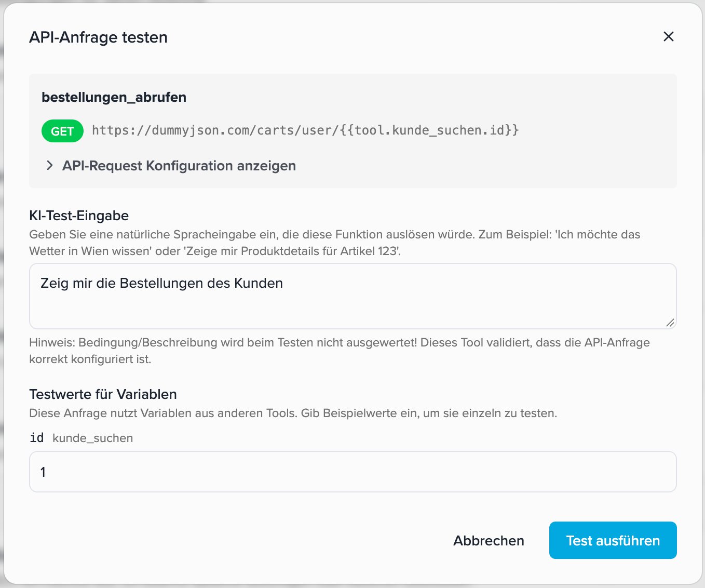Viewport: 705px width, 588px height.
Task: Click the kunde_suchen variable source label
Action: [x=93, y=438]
